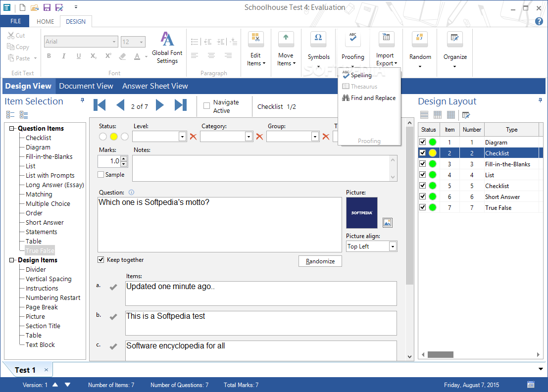The width and height of the screenshot is (548, 392).
Task: Click the save icon in title bar
Action: pyautogui.click(x=47, y=7)
